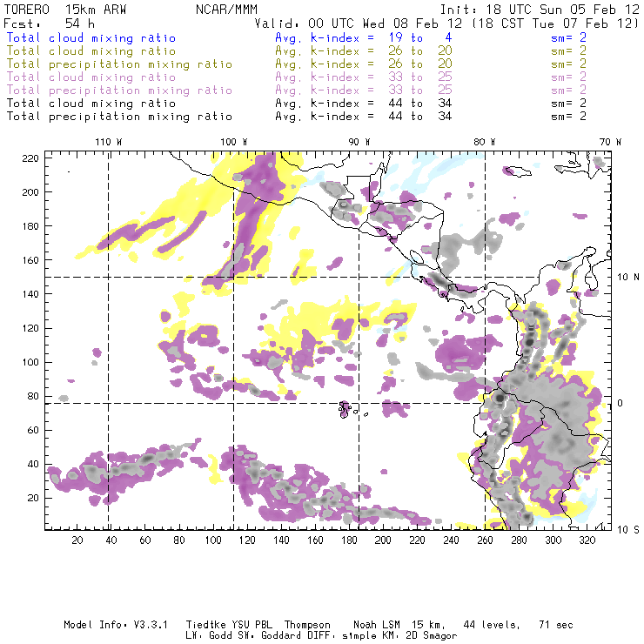Image resolution: width=644 pixels, height=644 pixels.
Task: Click the '10 S' latitude label
Action: click(628, 530)
